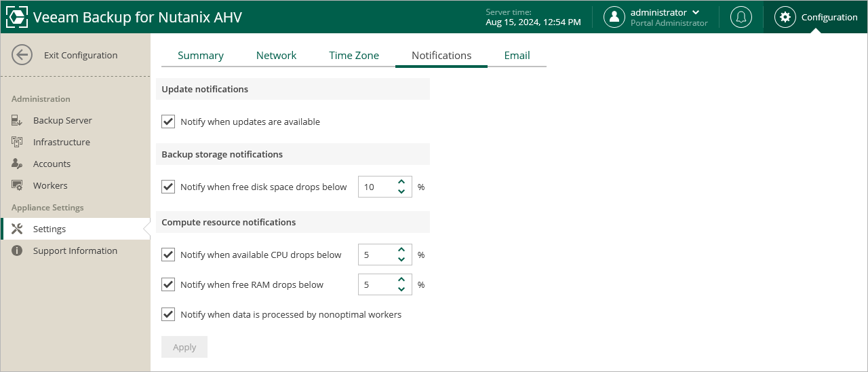Click the Infrastructure sidebar icon

18,142
